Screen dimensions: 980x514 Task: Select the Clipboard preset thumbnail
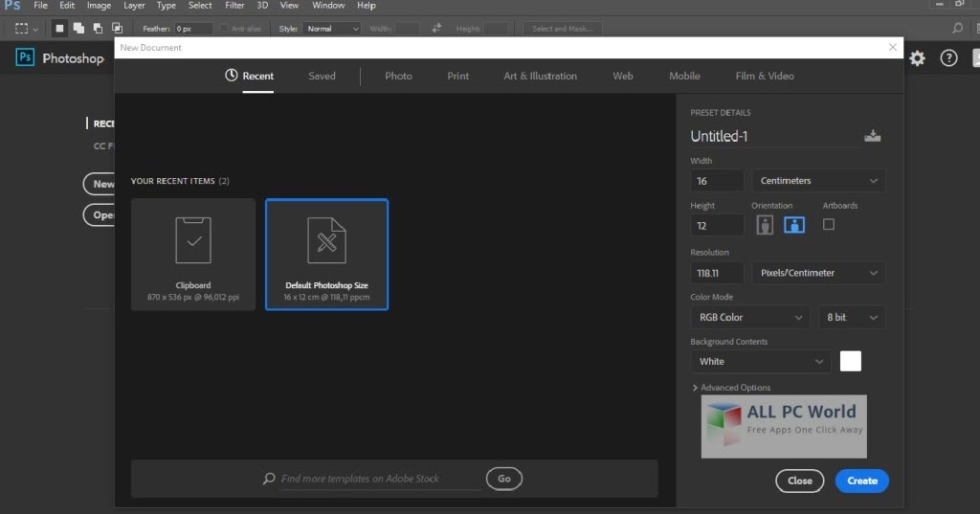[193, 255]
